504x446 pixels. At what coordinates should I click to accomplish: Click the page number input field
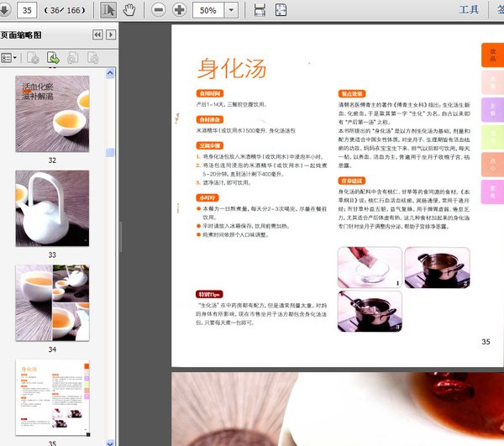pos(26,10)
